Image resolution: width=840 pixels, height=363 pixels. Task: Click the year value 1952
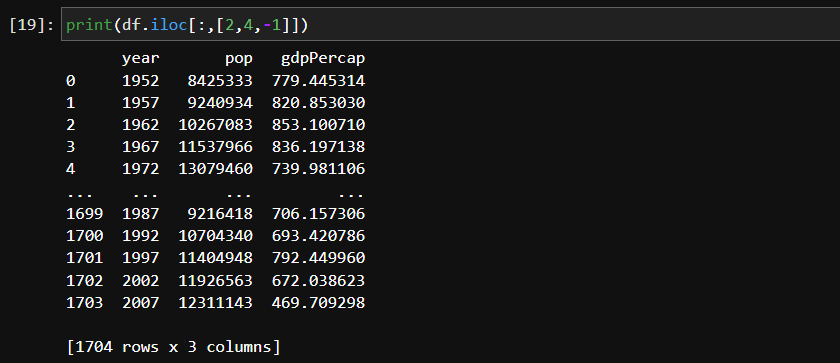click(x=140, y=81)
